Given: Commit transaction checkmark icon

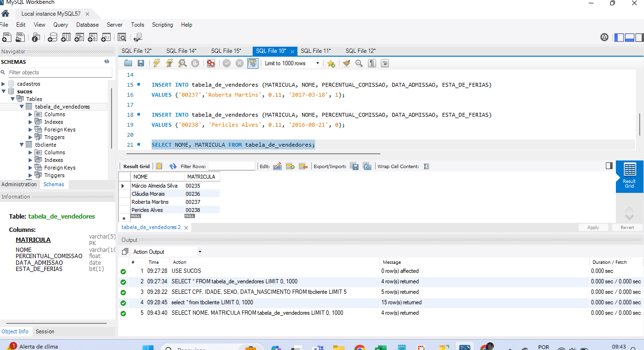Looking at the screenshot, I should coord(227,63).
